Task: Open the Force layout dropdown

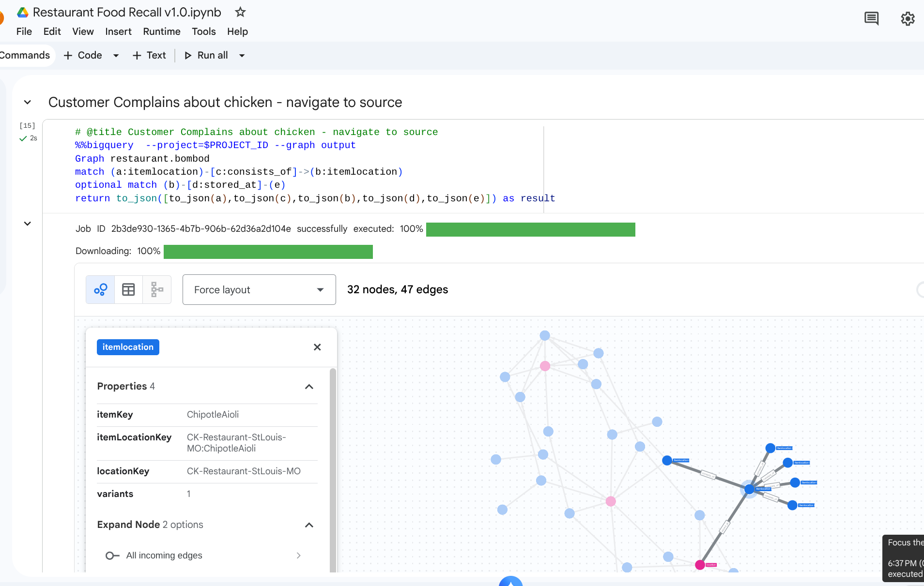Action: coord(259,290)
